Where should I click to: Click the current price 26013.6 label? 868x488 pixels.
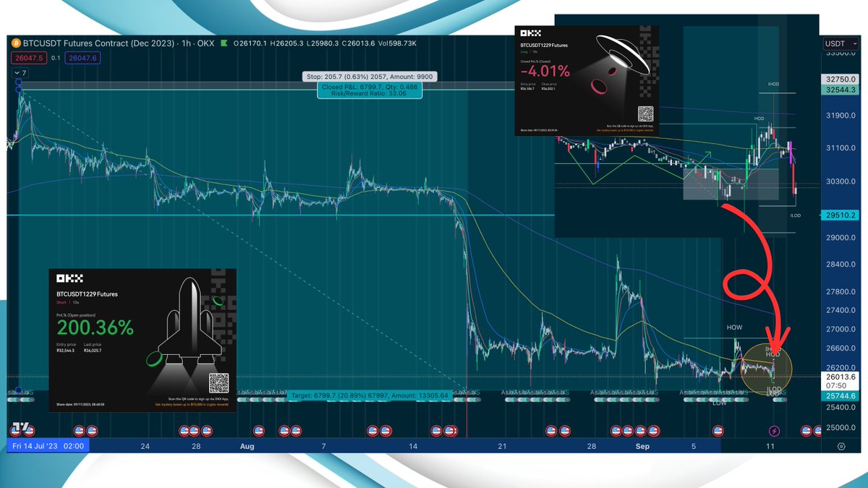point(840,377)
